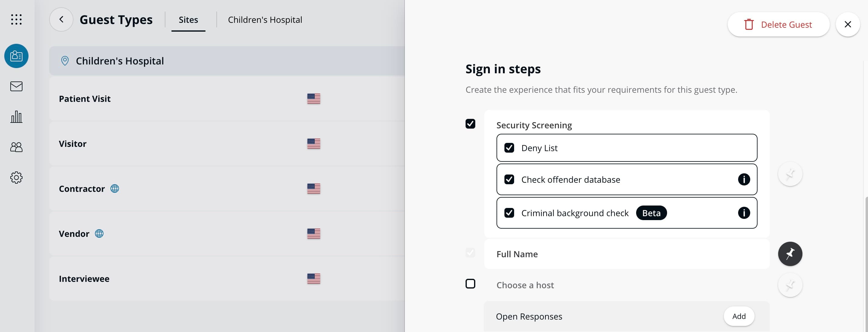
Task: Click the back arrow beside Guest Types
Action: click(61, 19)
